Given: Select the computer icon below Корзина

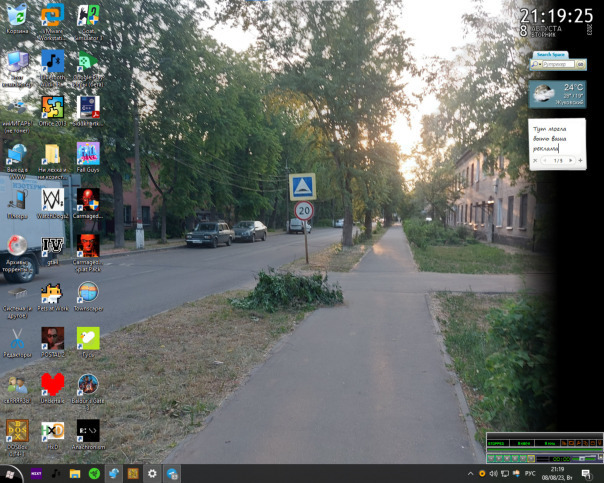Looking at the screenshot, I should [x=17, y=68].
